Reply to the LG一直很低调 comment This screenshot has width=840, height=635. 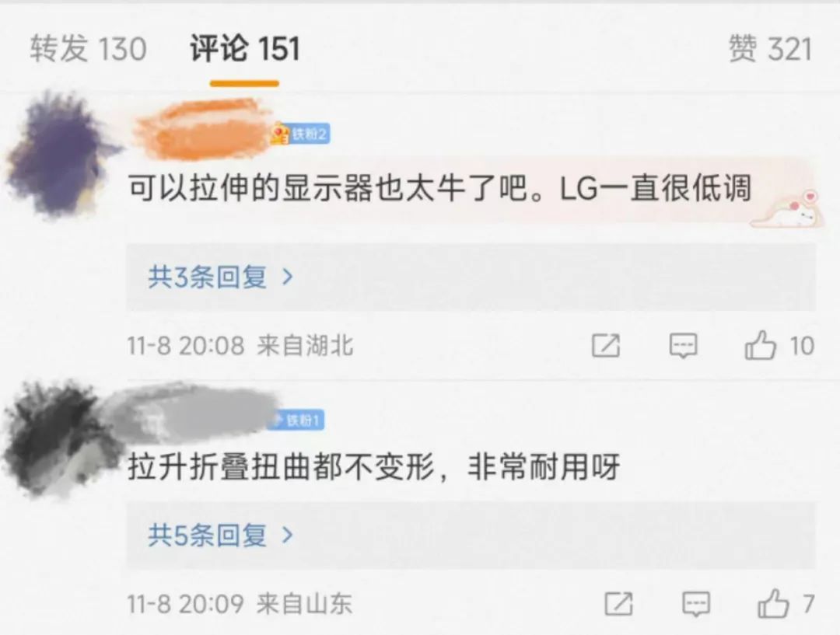pyautogui.click(x=684, y=345)
